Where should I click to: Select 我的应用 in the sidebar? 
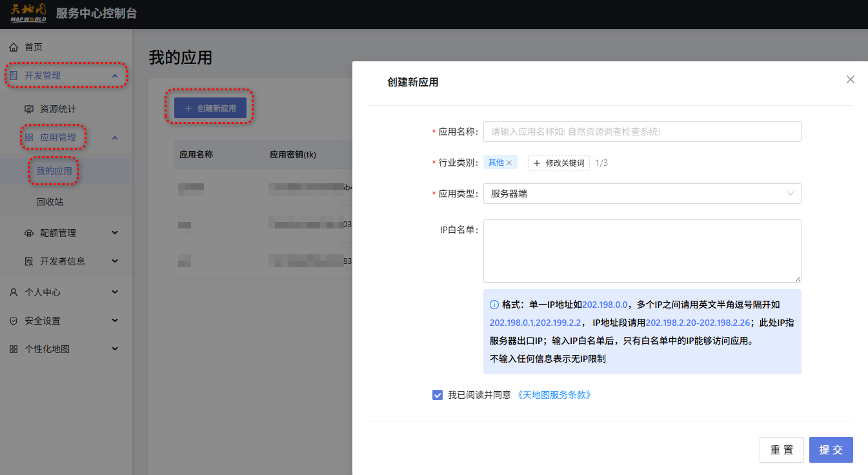54,171
